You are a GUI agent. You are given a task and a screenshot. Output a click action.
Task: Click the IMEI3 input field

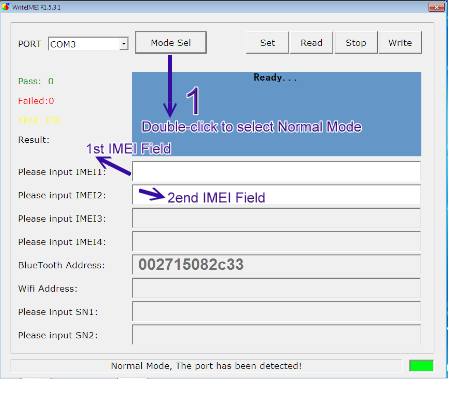click(x=276, y=218)
